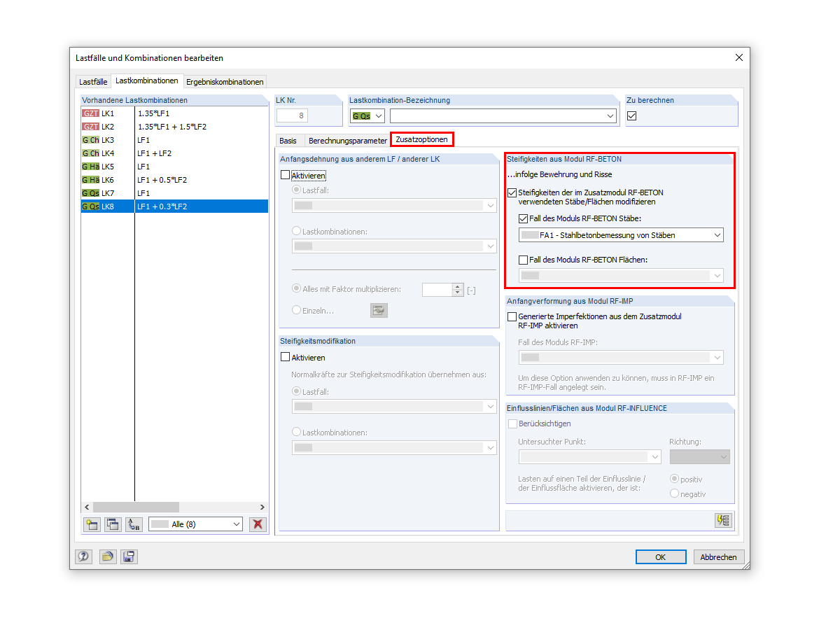The height and width of the screenshot is (630, 840).
Task: Select LK2 row 1.35*LF1 + 1.5*LF2
Action: coord(174,126)
